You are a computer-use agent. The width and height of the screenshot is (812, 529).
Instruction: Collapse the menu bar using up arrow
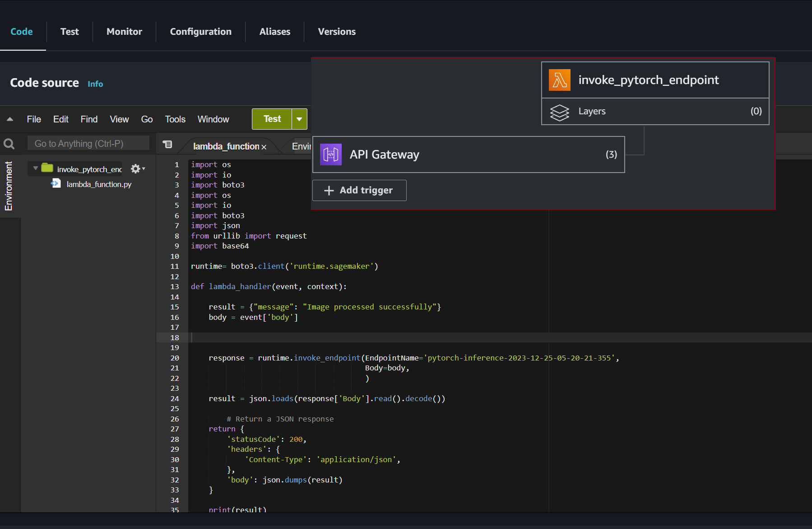click(x=10, y=119)
